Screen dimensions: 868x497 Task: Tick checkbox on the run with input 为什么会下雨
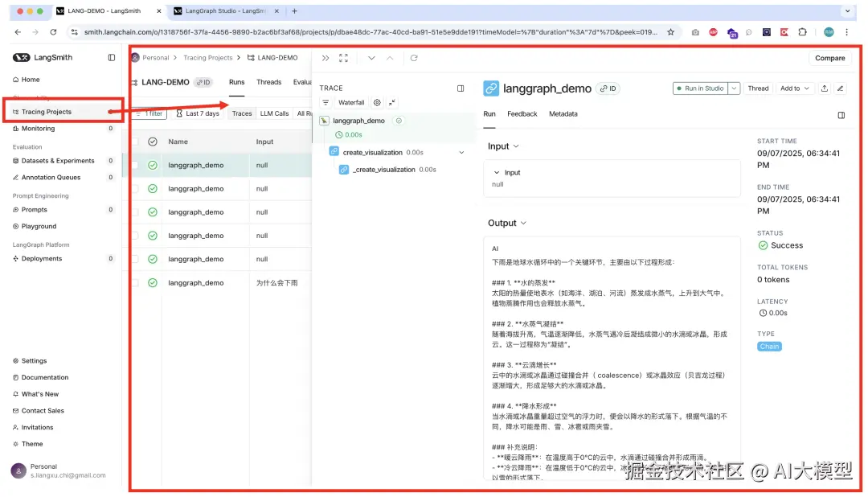coord(135,283)
